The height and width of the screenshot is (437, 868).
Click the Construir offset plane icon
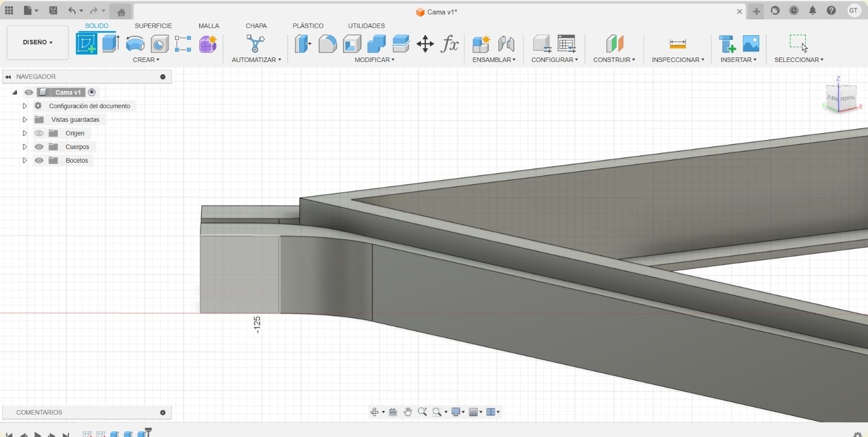[x=615, y=44]
